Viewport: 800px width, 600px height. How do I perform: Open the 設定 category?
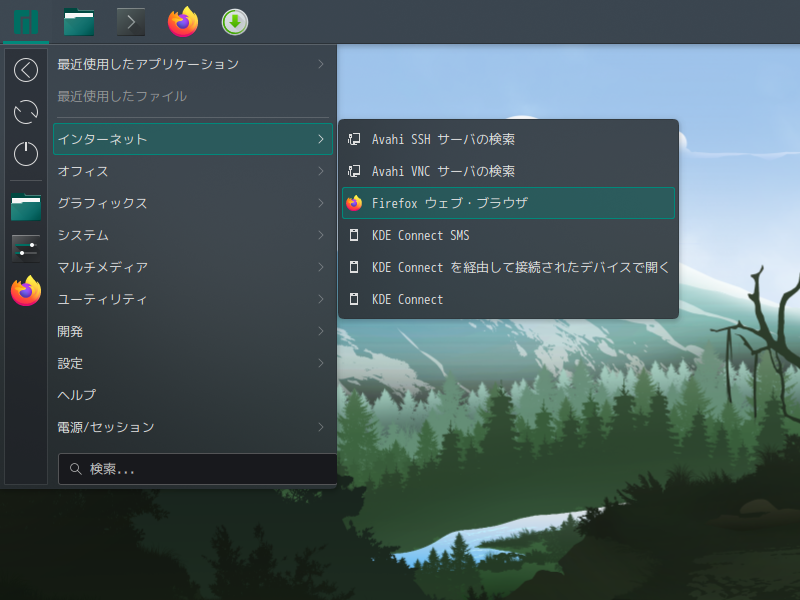193,363
